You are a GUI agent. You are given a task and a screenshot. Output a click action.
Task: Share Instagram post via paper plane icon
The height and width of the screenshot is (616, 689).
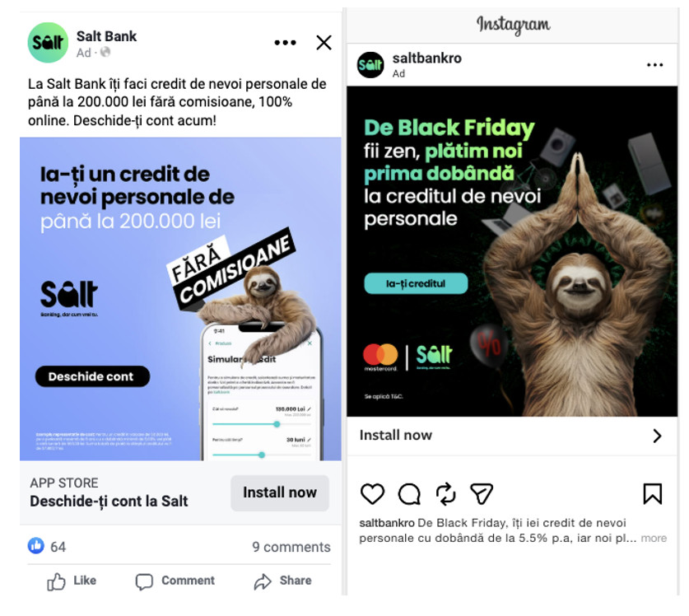(x=482, y=493)
